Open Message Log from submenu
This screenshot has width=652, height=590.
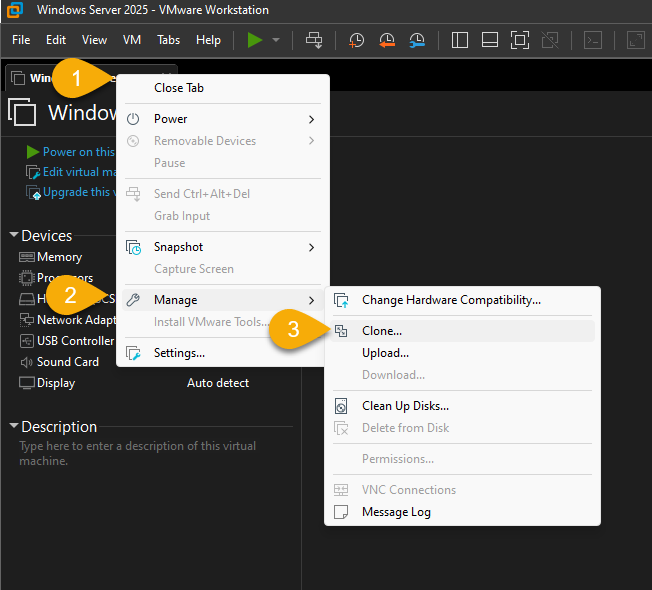tap(462, 512)
